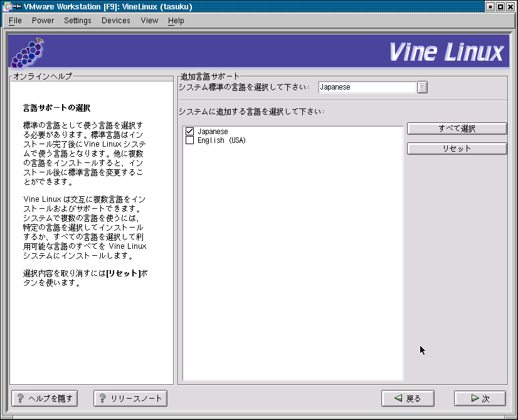Click the question mark icon on Hide Help
This screenshot has height=420, width=518.
click(21, 398)
